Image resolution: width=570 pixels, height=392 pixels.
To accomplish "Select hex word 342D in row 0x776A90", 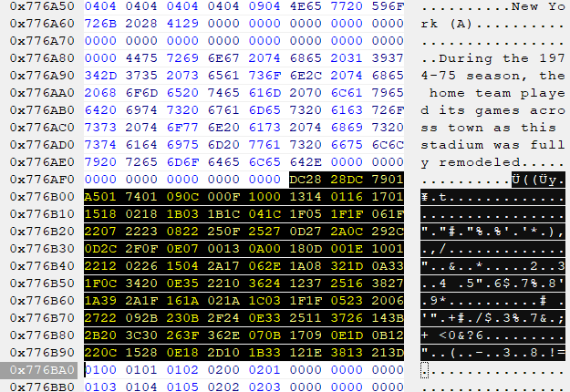I will point(100,76).
